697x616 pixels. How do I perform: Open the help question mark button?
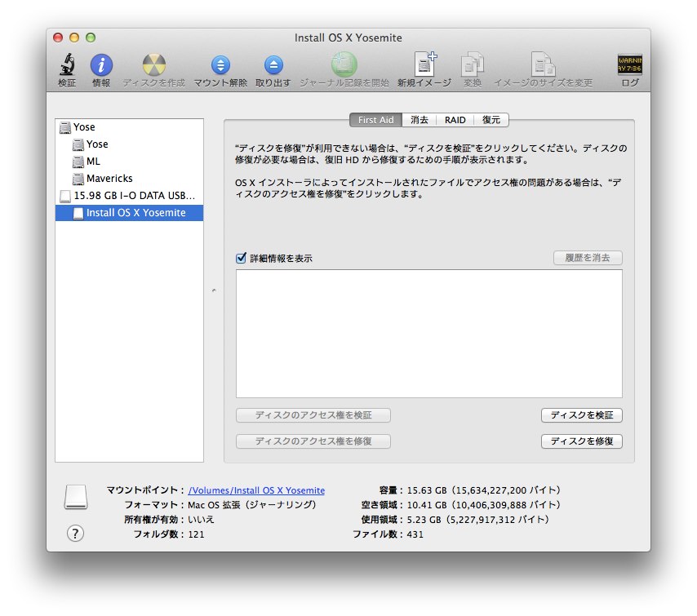(75, 534)
